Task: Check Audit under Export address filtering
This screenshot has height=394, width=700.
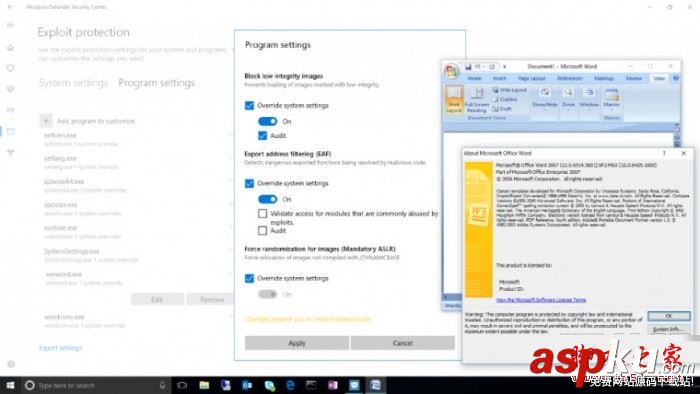Action: (262, 230)
